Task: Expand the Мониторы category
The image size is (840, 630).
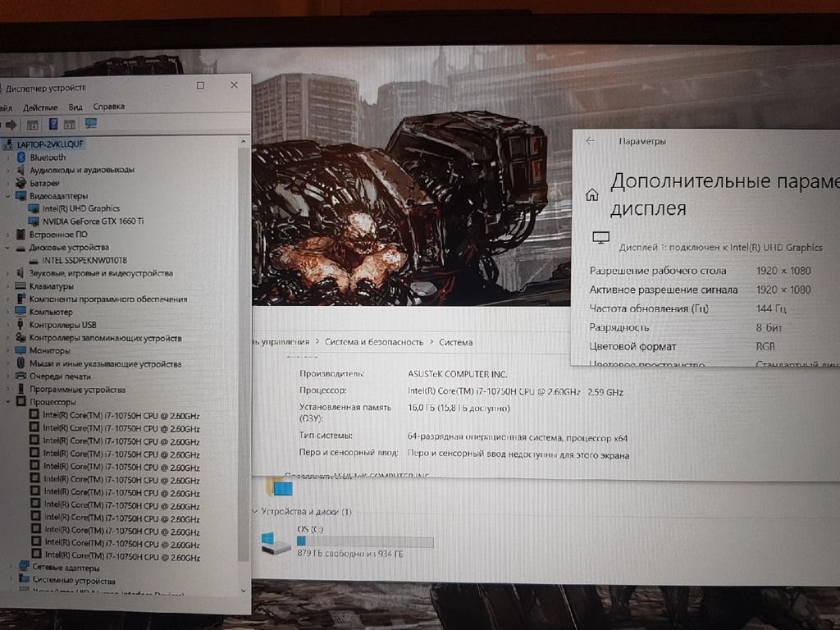Action: click(x=8, y=351)
